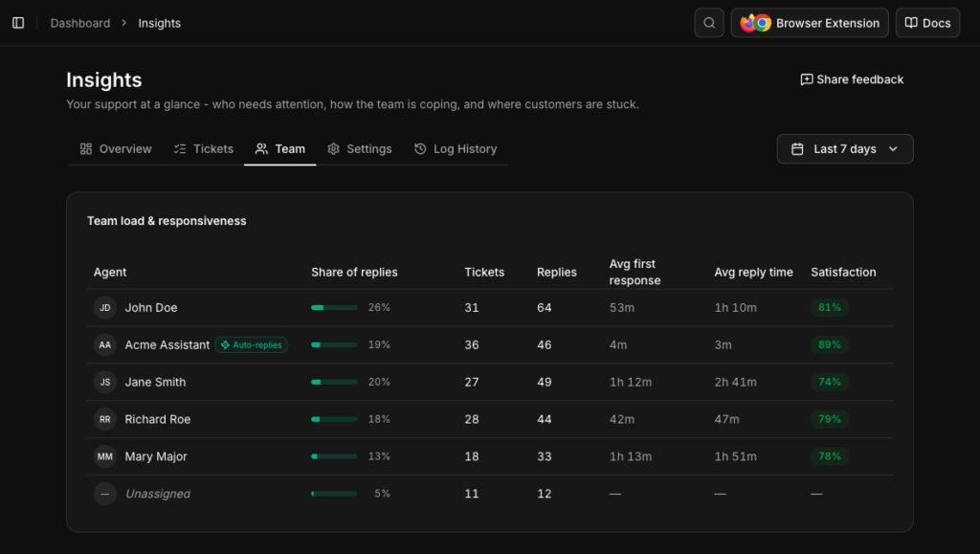Viewport: 980px width, 554px height.
Task: Click Mary Major's 1h 13m first response
Action: [x=631, y=456]
